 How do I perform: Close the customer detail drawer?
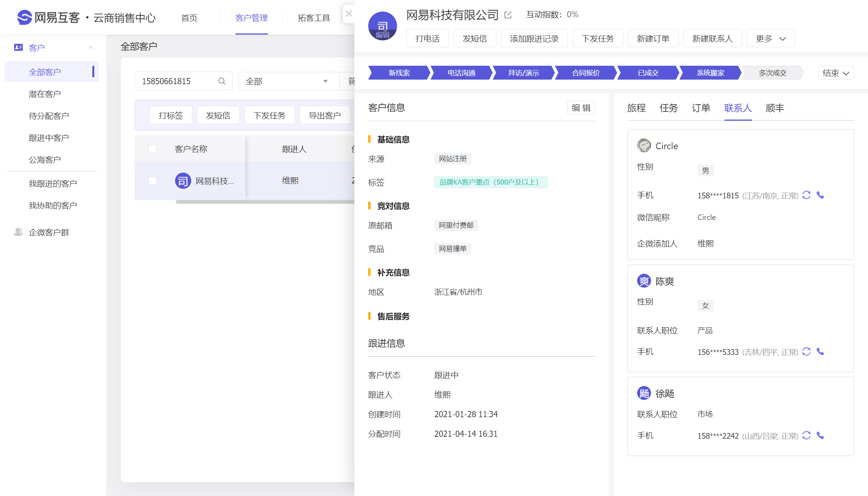[x=349, y=13]
